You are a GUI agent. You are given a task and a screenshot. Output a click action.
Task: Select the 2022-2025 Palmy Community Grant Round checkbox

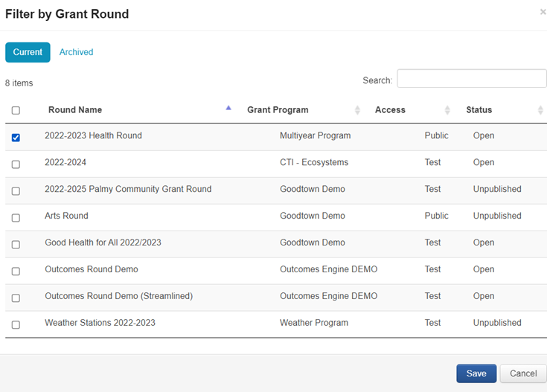16,190
